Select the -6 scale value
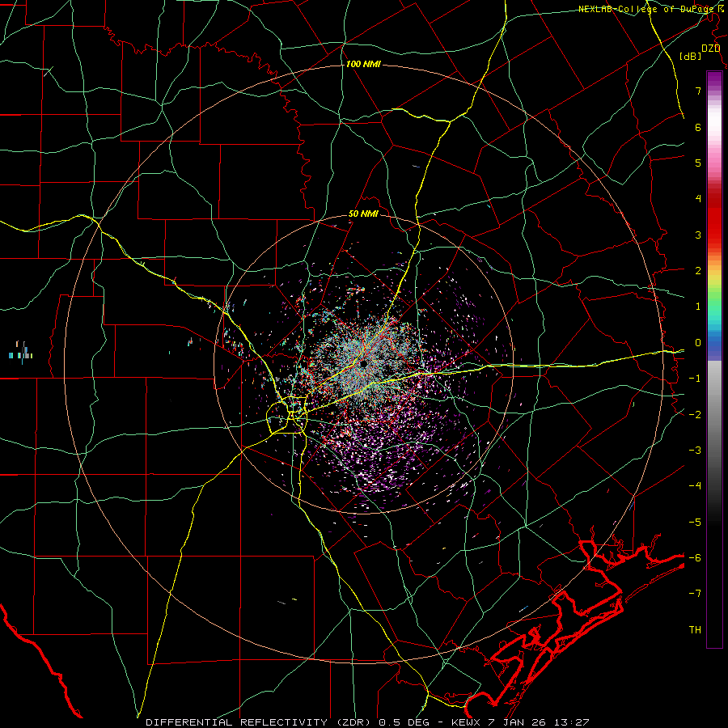 pyautogui.click(x=695, y=558)
